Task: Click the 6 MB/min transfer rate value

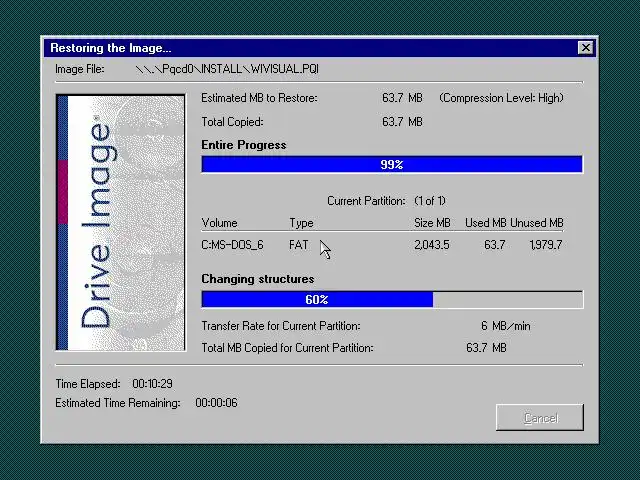Action: coord(505,326)
